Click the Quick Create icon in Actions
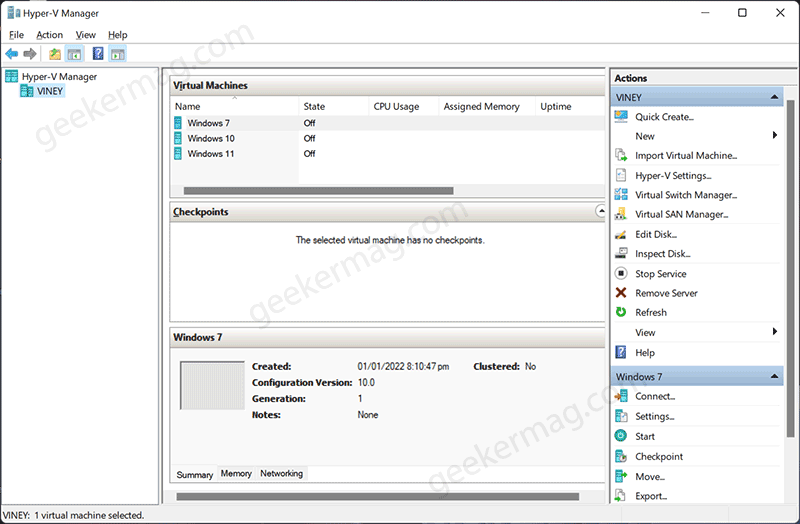800x524 pixels. click(x=621, y=117)
